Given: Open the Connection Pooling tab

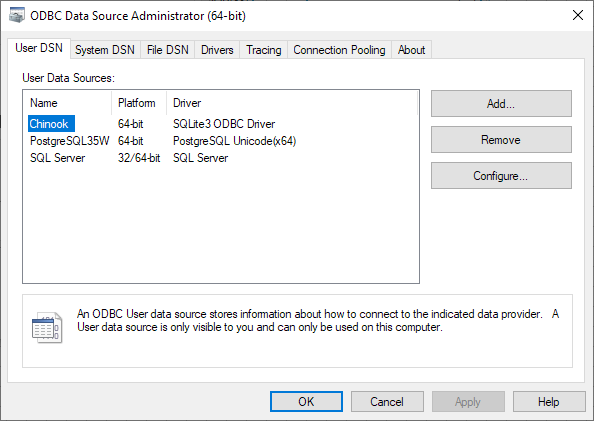Looking at the screenshot, I should (339, 50).
